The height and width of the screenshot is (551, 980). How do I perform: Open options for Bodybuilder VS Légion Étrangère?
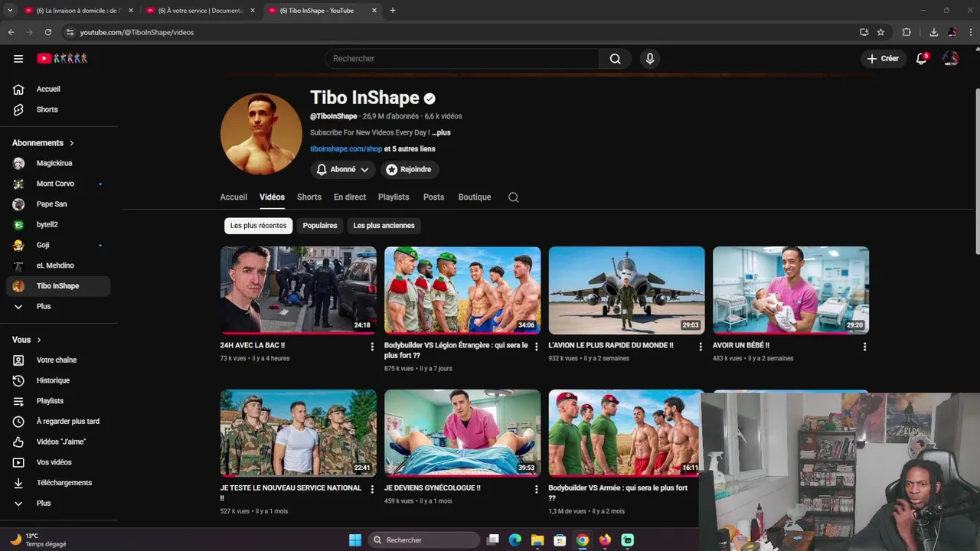[x=536, y=347]
